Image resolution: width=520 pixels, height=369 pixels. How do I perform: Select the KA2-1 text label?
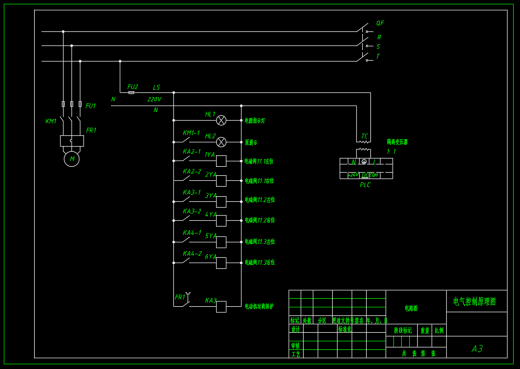click(x=192, y=152)
